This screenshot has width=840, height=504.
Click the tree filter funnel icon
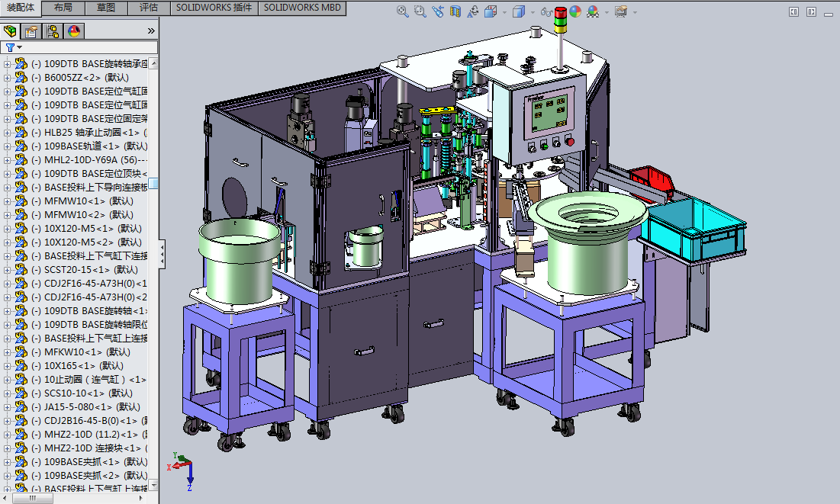[10, 48]
